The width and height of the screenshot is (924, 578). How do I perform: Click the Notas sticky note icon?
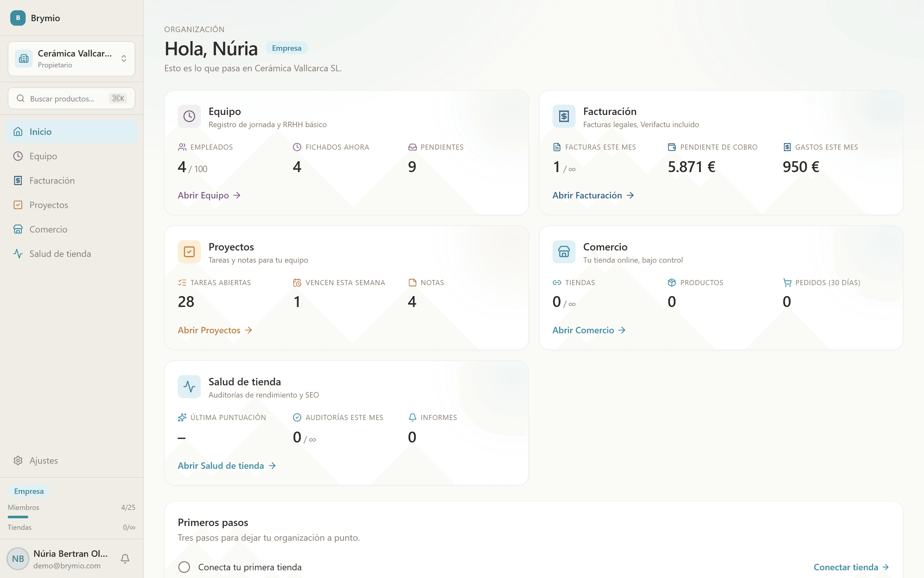click(412, 283)
